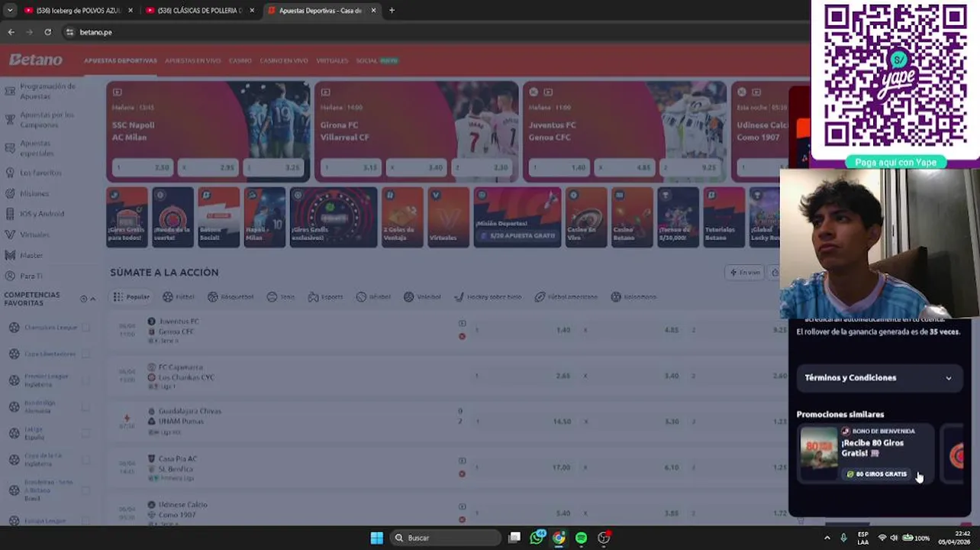
Task: Open WhatsApp from taskbar
Action: [x=537, y=538]
